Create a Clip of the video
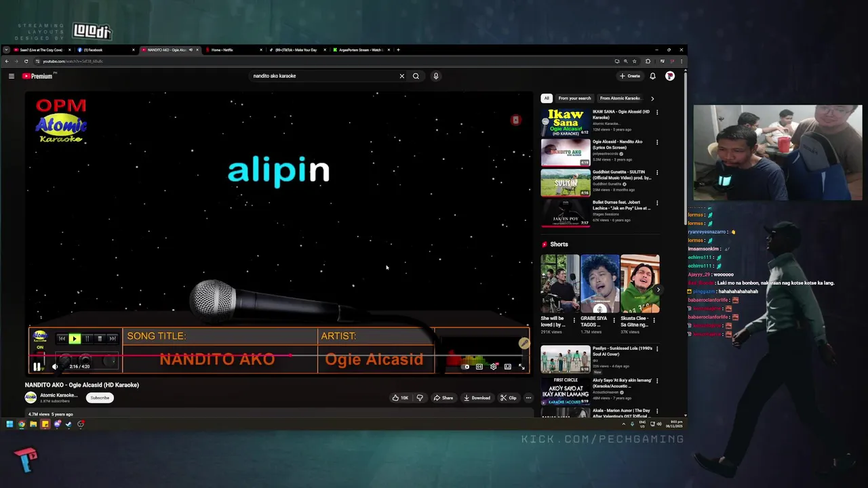This screenshot has width=868, height=488. pyautogui.click(x=509, y=398)
